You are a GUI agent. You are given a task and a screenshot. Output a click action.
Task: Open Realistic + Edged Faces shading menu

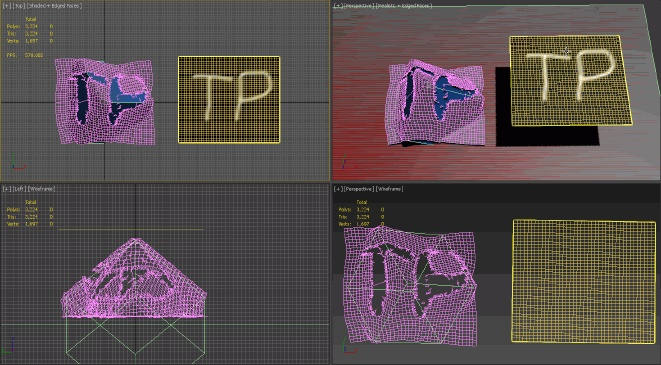pyautogui.click(x=404, y=6)
